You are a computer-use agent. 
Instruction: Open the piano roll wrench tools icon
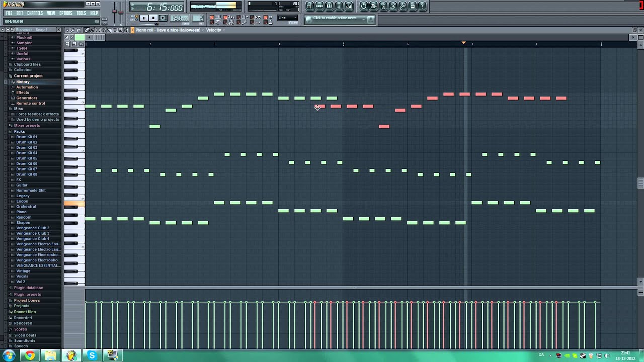[x=73, y=30]
